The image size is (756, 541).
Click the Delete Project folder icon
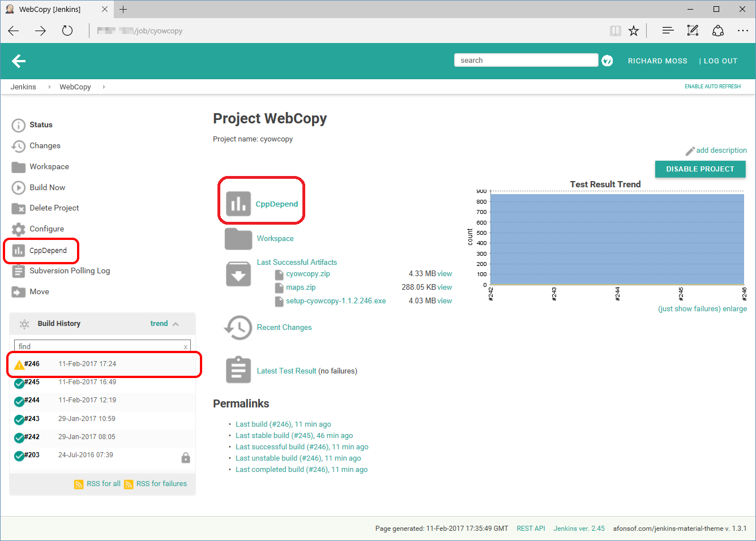pyautogui.click(x=19, y=208)
